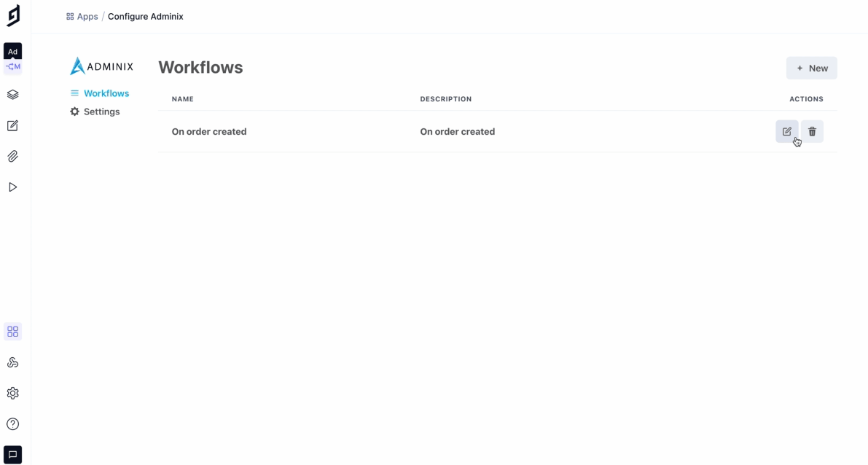Open Assets via the paperclip icon
This screenshot has height=465, width=868.
(12, 156)
